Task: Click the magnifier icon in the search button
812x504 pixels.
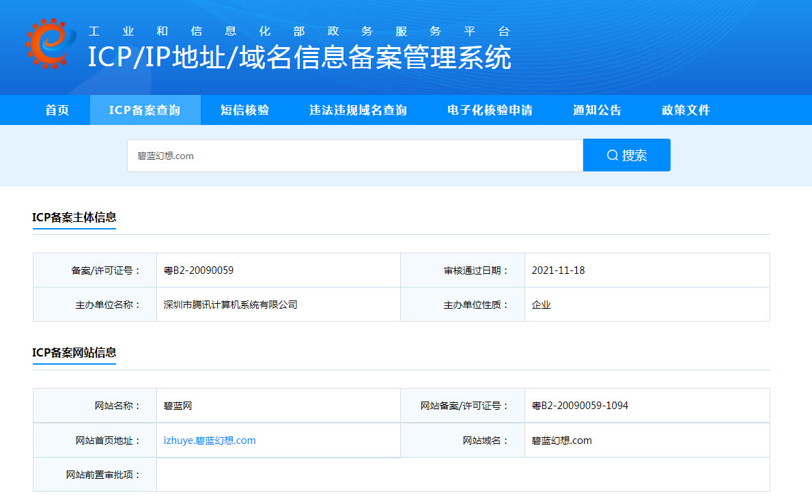Action: pyautogui.click(x=612, y=155)
